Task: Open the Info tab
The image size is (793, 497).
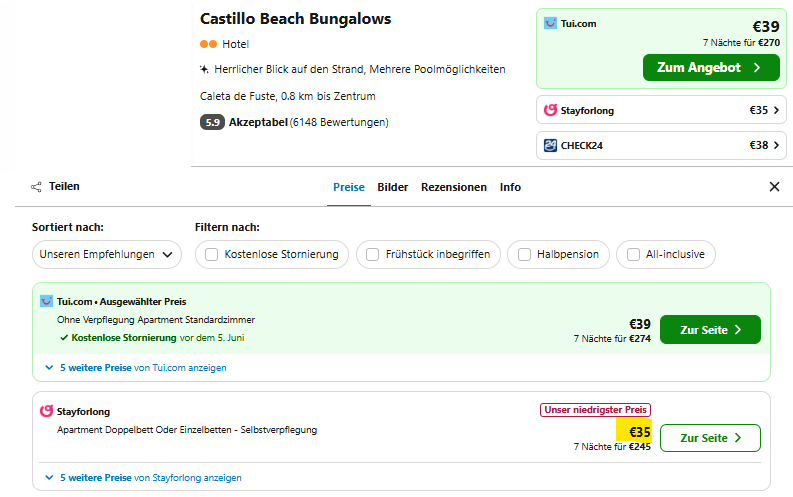Action: pos(510,187)
